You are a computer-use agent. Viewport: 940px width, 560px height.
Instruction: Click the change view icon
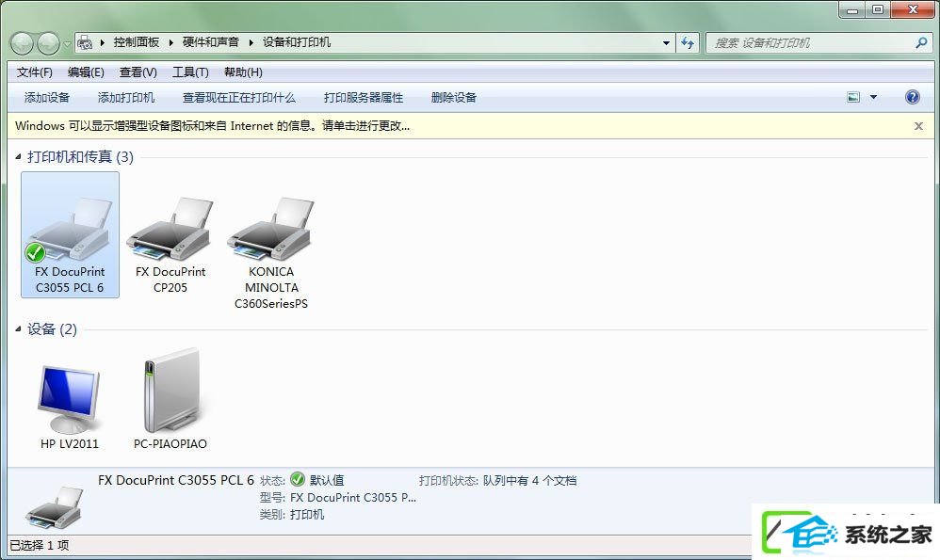(853, 97)
